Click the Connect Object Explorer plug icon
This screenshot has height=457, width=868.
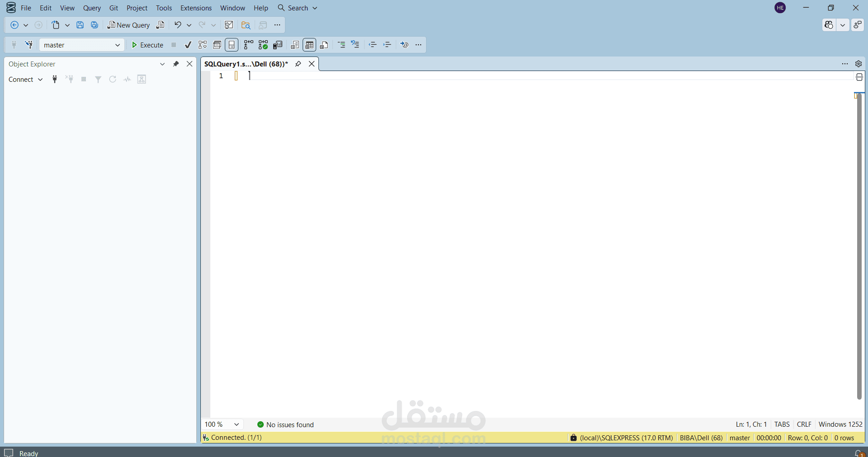point(55,80)
